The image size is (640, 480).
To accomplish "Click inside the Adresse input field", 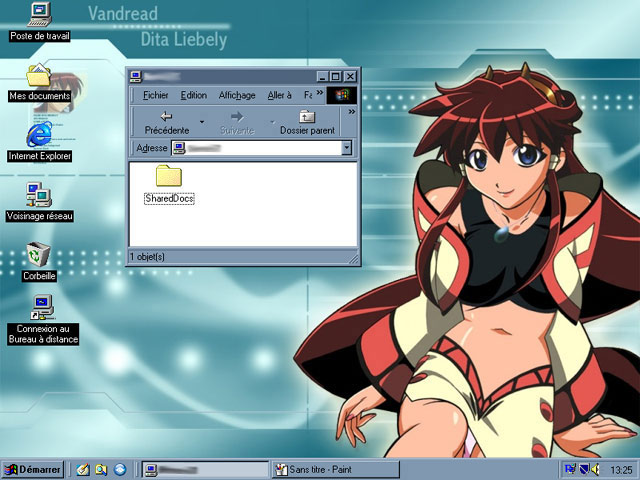I will click(x=260, y=148).
